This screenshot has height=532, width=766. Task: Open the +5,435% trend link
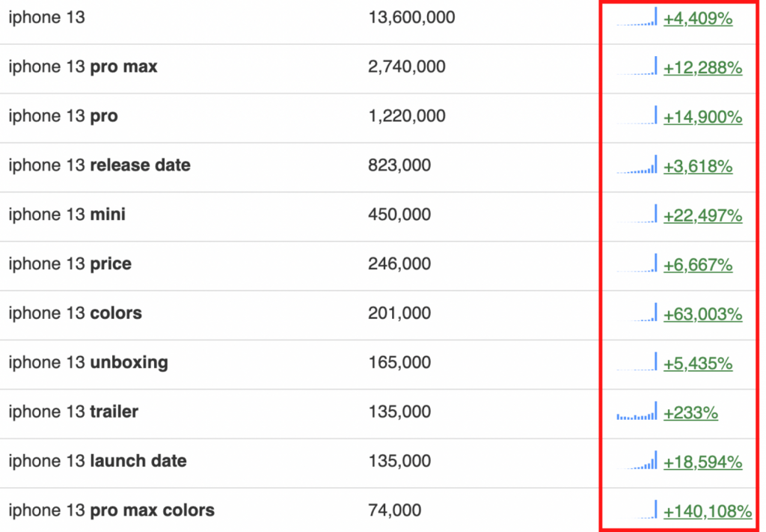(x=698, y=364)
